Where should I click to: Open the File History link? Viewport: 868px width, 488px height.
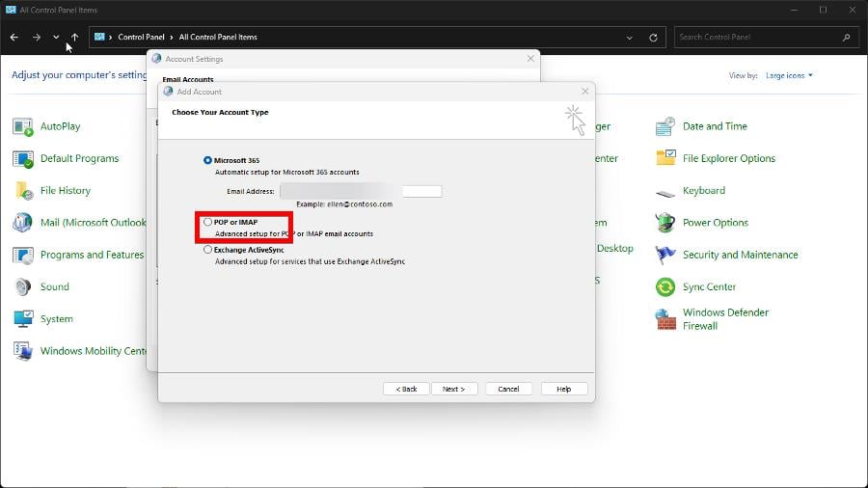(x=66, y=190)
